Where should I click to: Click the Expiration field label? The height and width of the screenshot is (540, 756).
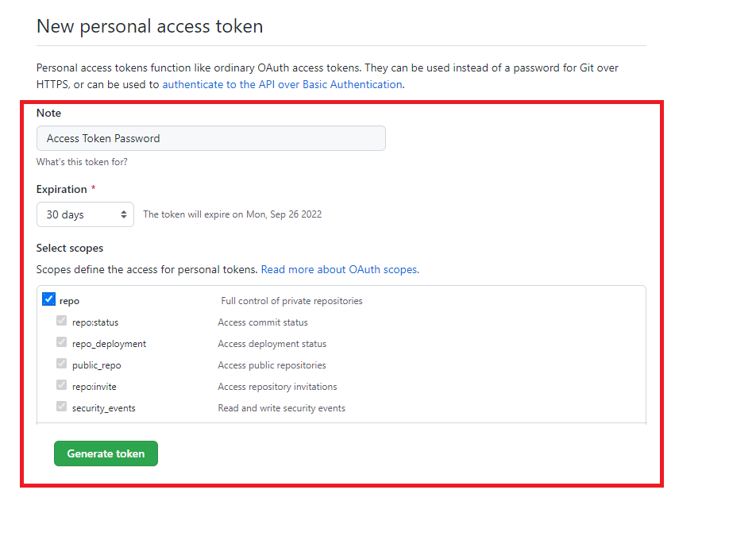click(x=62, y=190)
